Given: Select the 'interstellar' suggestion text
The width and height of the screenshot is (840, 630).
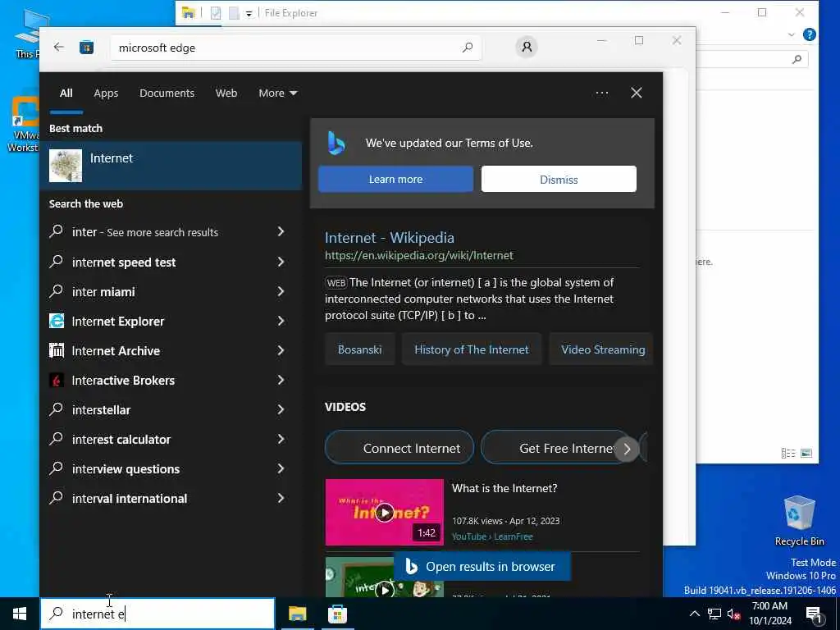Looking at the screenshot, I should (x=101, y=410).
